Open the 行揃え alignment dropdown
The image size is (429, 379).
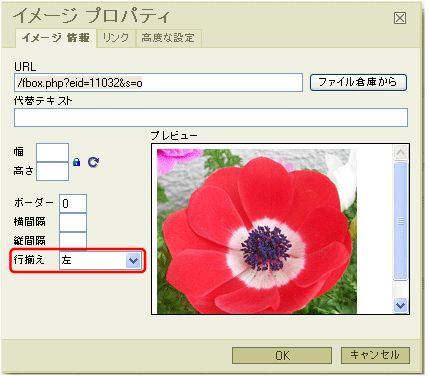100,260
